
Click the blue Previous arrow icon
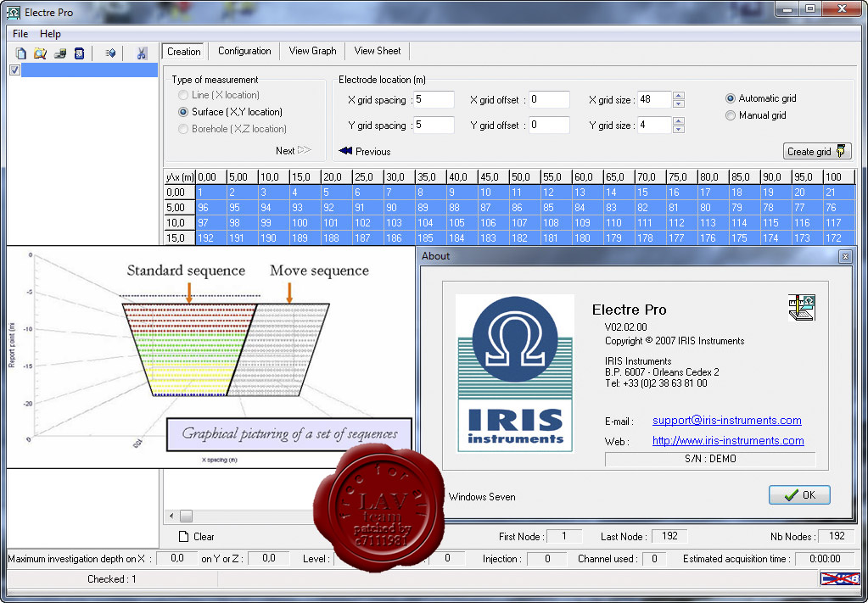coord(345,150)
